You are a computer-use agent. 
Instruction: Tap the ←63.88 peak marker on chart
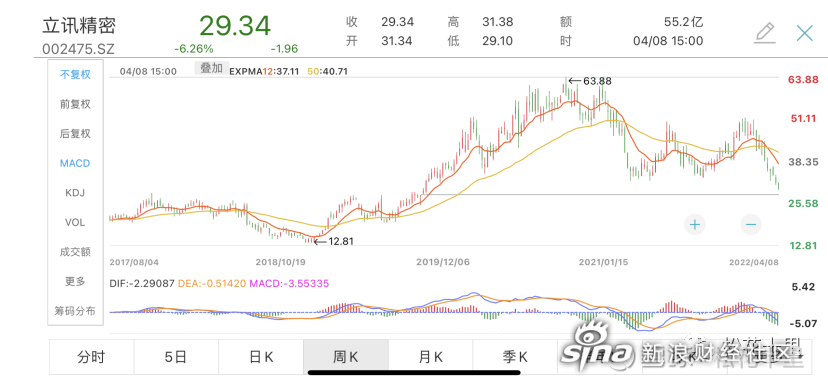pos(589,81)
